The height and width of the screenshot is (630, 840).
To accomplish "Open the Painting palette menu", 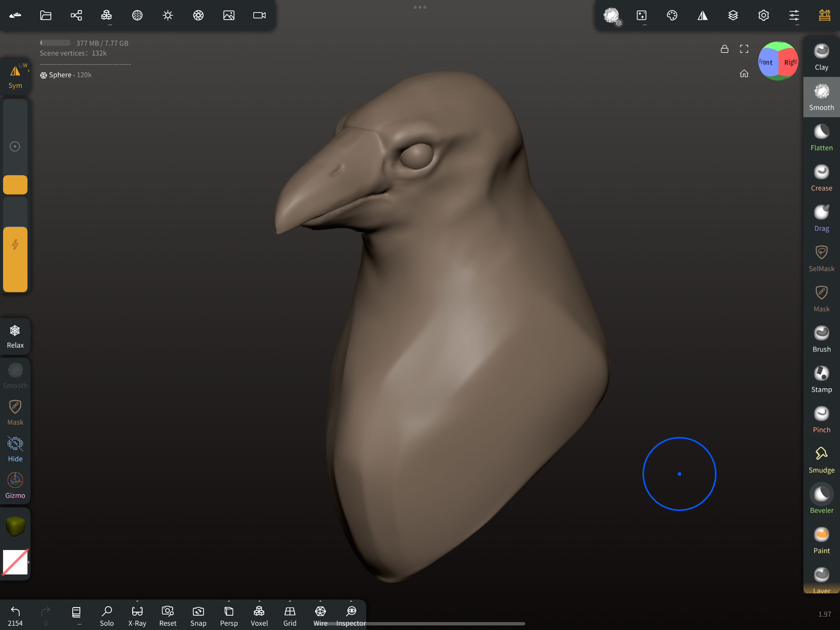I will (x=672, y=15).
